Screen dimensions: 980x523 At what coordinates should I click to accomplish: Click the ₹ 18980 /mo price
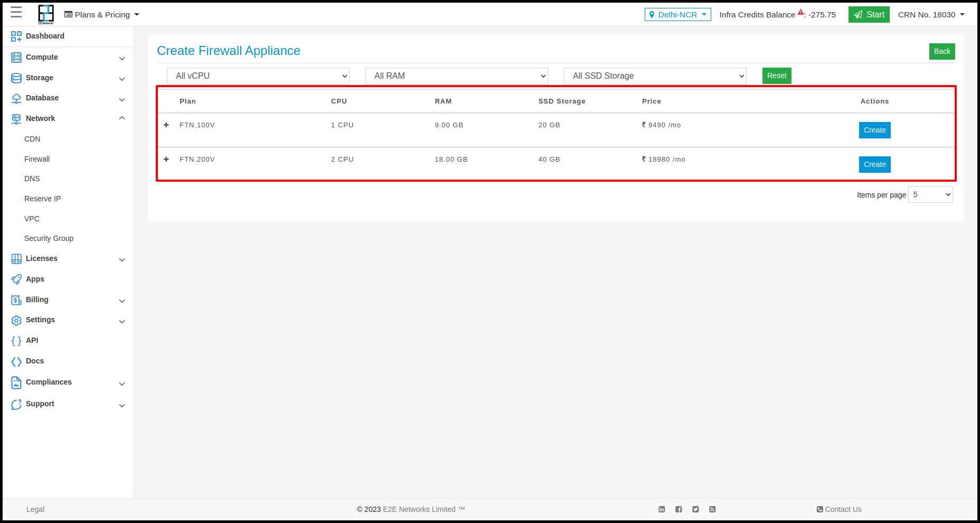(663, 160)
